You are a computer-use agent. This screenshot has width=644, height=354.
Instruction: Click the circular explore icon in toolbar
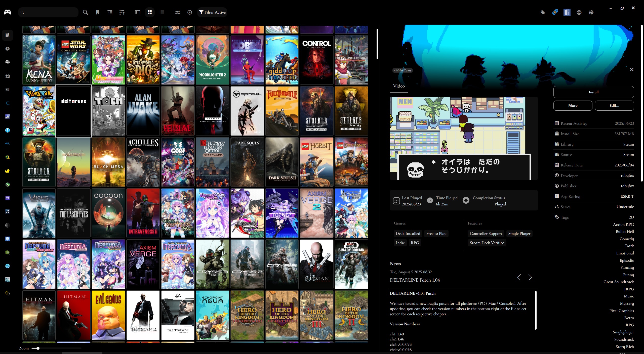pos(190,12)
